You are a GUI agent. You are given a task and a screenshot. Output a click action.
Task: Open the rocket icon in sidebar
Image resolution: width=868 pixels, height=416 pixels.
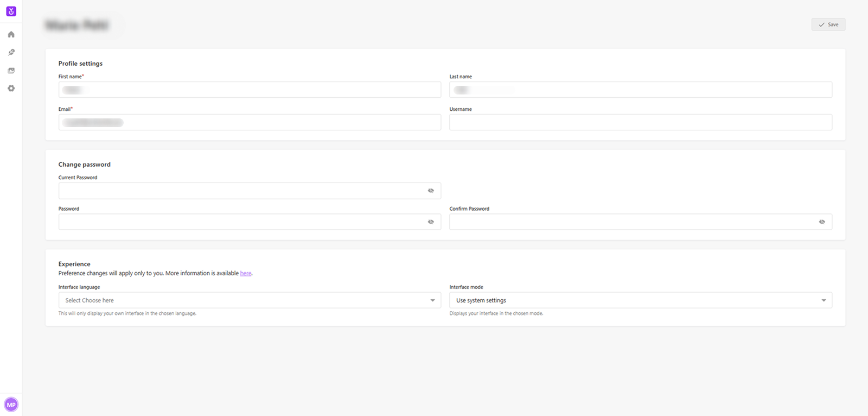11,52
